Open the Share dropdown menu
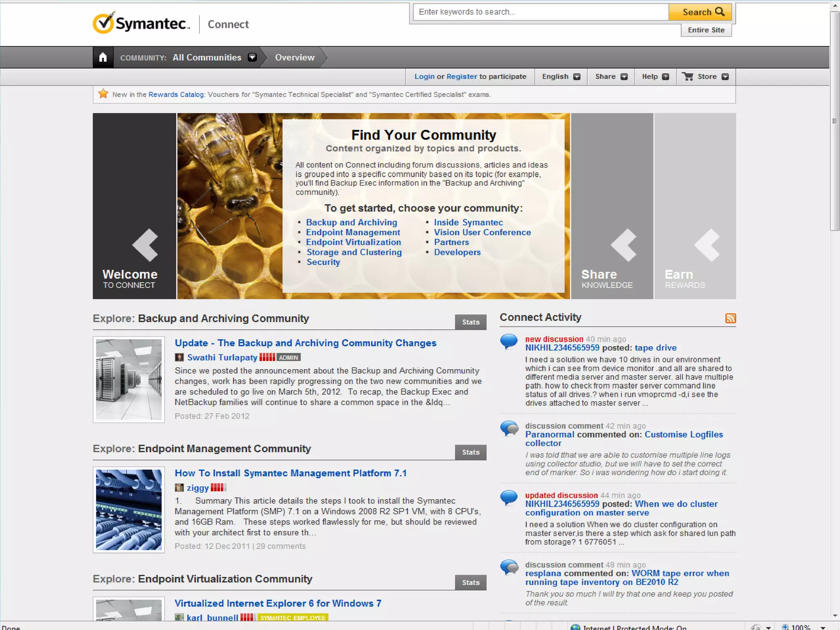 point(611,77)
